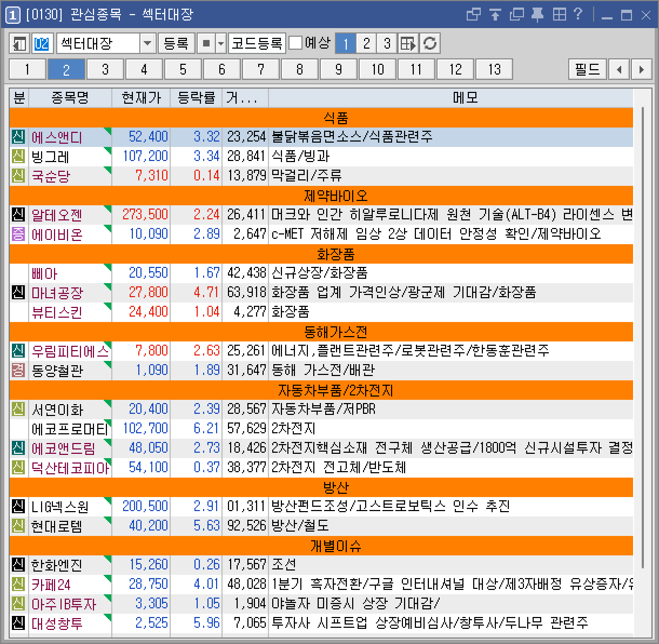Select view mode button 3 next to 예상
659x644 pixels.
pyautogui.click(x=387, y=44)
